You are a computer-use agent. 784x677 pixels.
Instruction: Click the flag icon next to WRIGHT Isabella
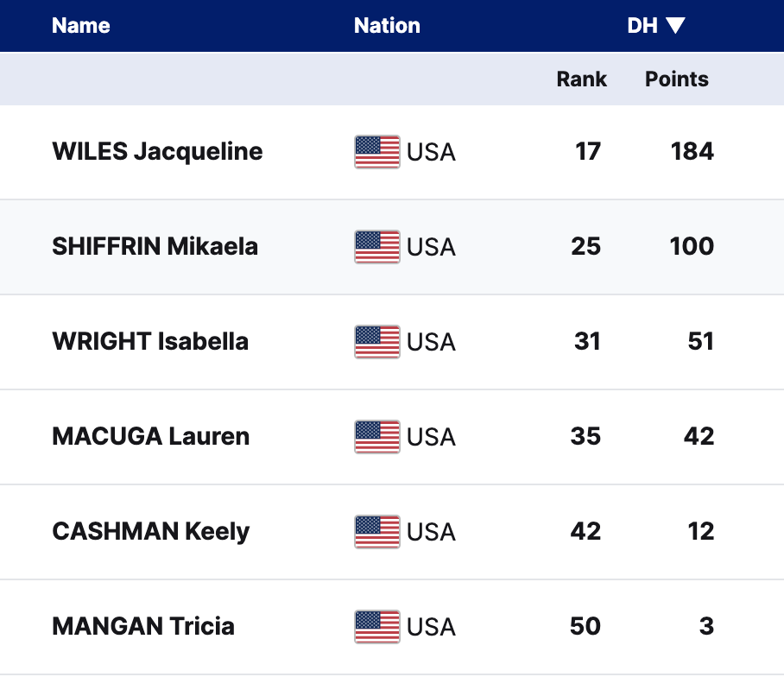pos(376,342)
